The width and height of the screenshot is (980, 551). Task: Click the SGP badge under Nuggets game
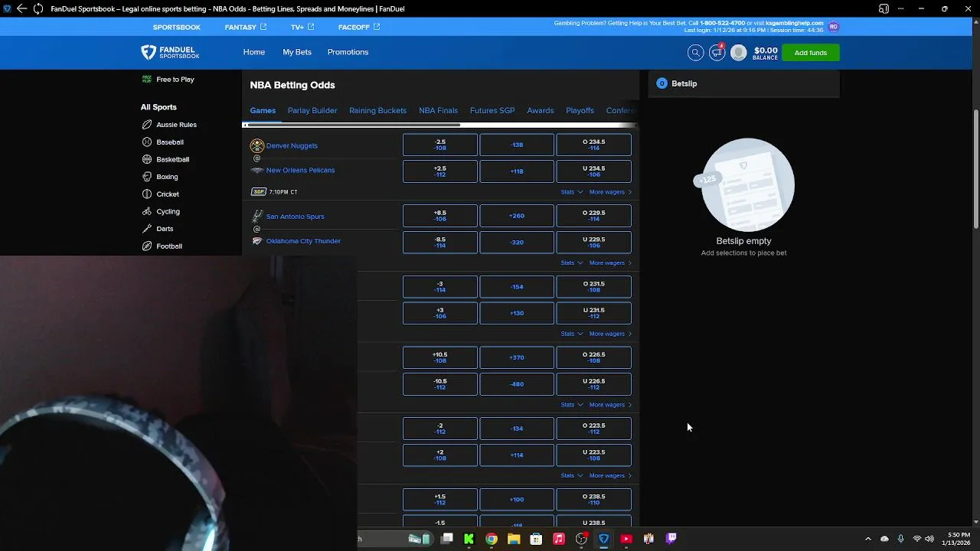(259, 192)
